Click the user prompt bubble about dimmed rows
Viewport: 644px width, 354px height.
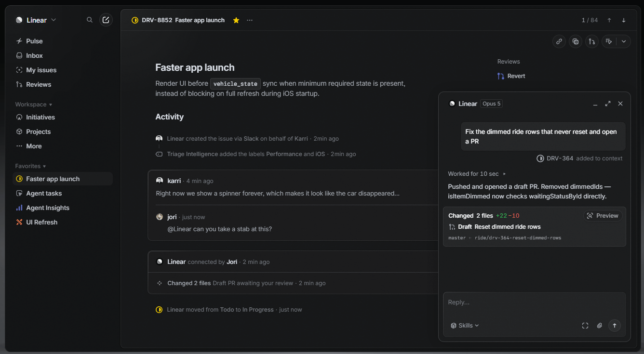543,136
